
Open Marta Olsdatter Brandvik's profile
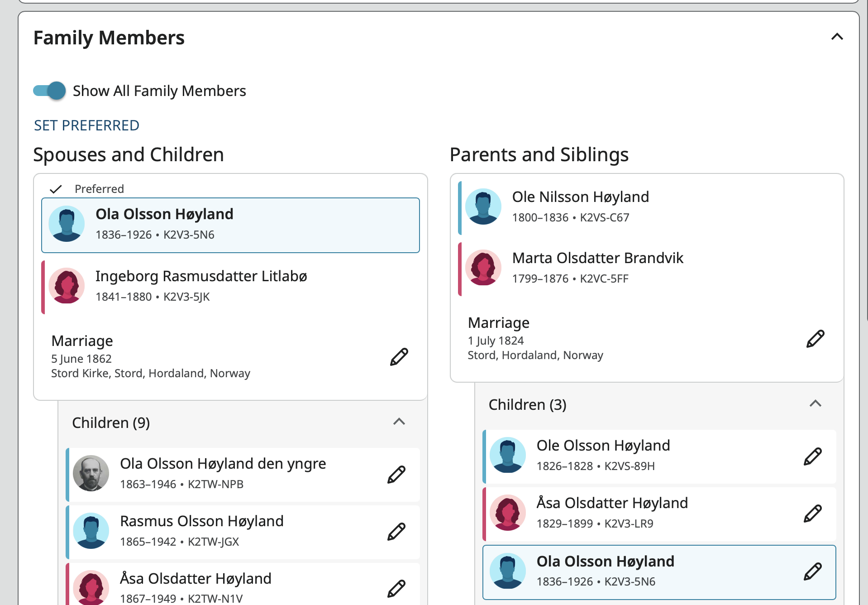(597, 258)
